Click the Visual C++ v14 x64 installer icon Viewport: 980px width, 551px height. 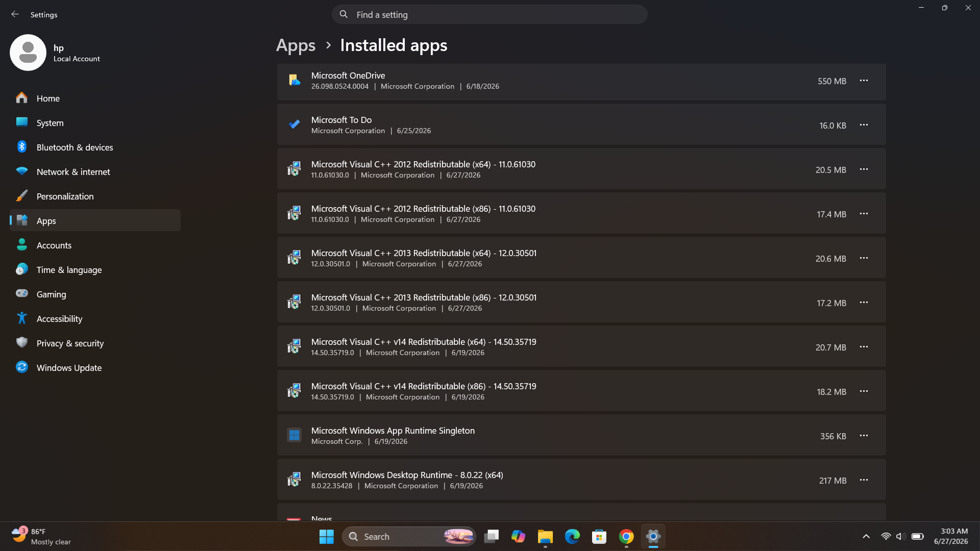[294, 346]
